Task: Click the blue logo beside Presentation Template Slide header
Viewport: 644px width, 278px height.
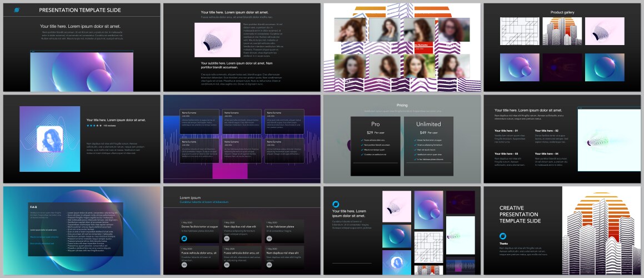Action: click(x=17, y=10)
